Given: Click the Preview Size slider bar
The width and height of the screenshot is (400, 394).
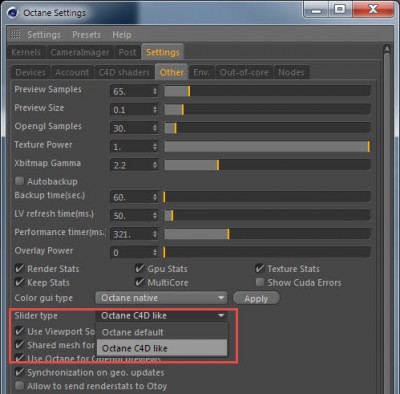Looking at the screenshot, I should pyautogui.click(x=267, y=109).
